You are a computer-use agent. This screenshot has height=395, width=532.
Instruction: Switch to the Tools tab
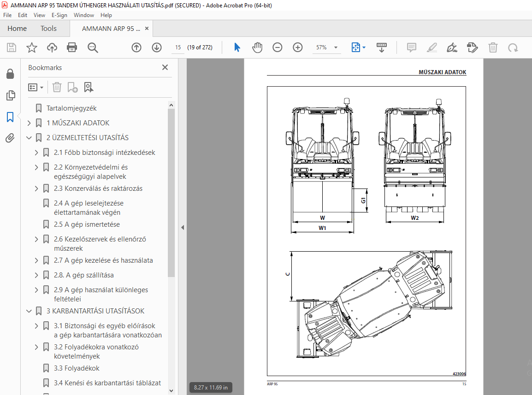[x=48, y=29]
